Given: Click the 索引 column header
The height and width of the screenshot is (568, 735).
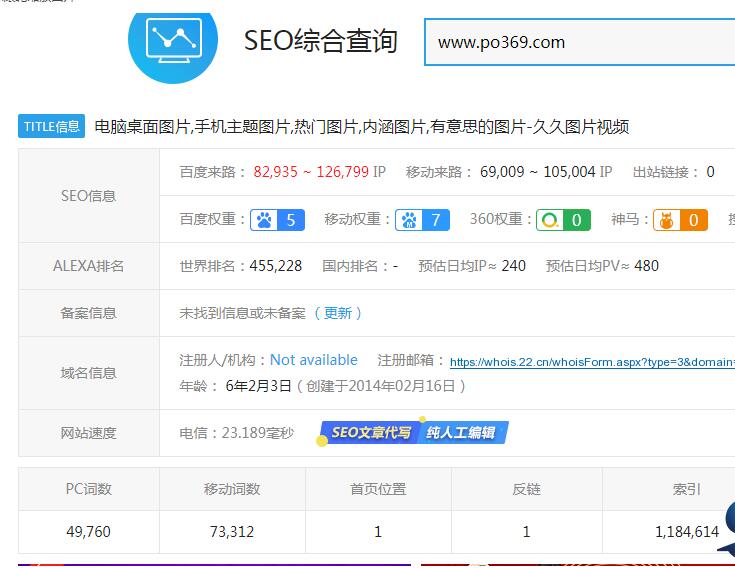Looking at the screenshot, I should pyautogui.click(x=687, y=489).
